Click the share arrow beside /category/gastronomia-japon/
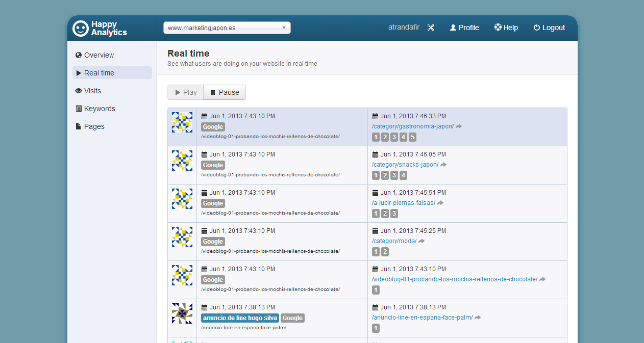The height and width of the screenshot is (343, 644). point(459,126)
